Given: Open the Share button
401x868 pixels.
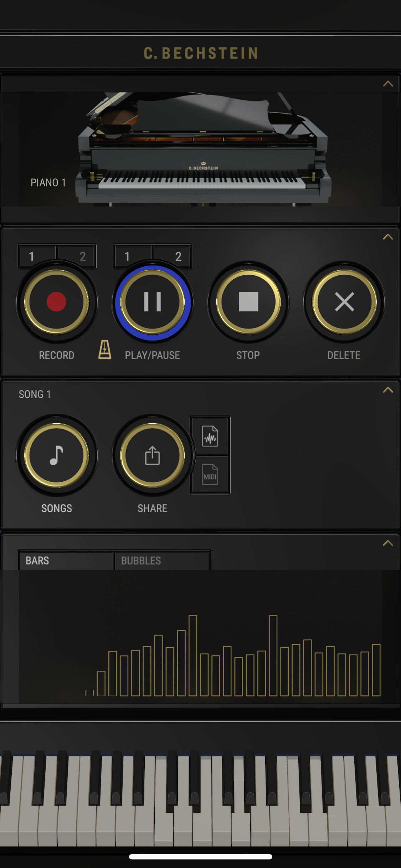Looking at the screenshot, I should (153, 455).
